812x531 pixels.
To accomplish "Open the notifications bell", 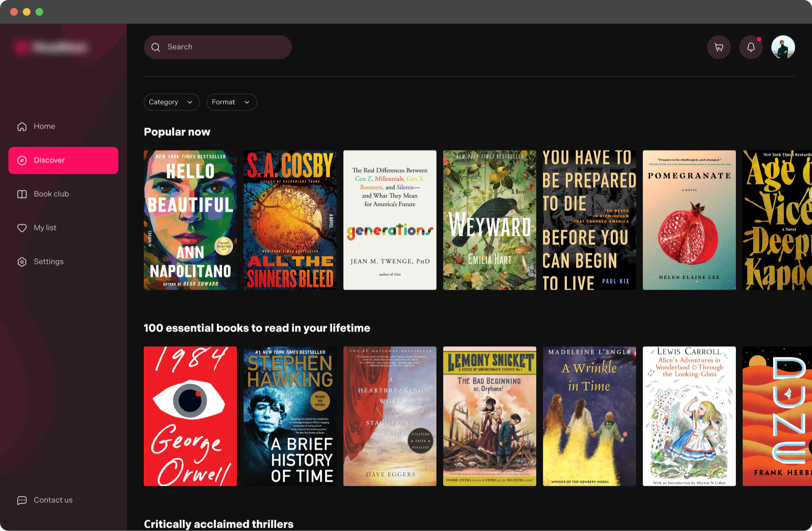I will tap(751, 47).
